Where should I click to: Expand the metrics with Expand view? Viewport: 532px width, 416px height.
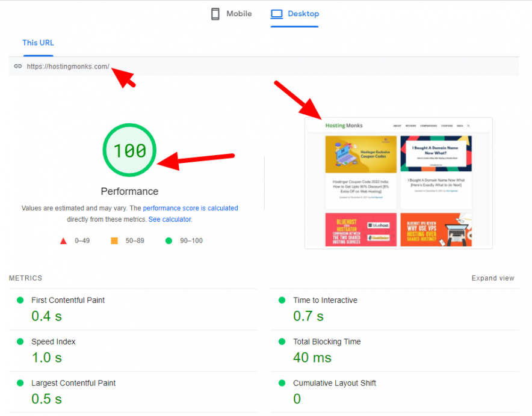493,278
